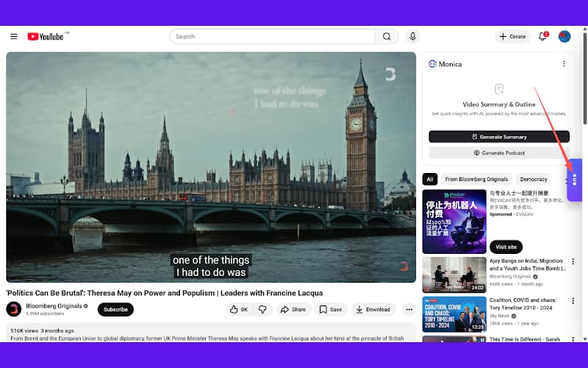Open more actions ellipsis under video
The height and width of the screenshot is (368, 588).
pos(409,309)
